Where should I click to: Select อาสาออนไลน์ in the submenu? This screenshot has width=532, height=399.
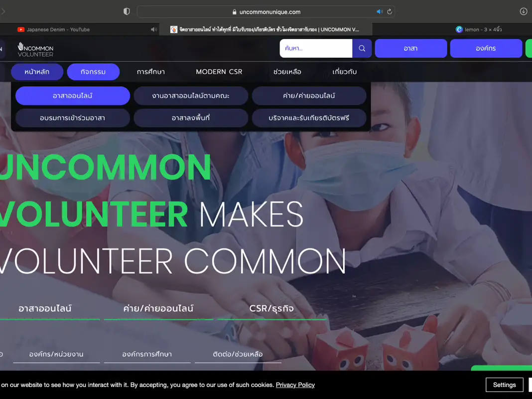[73, 96]
